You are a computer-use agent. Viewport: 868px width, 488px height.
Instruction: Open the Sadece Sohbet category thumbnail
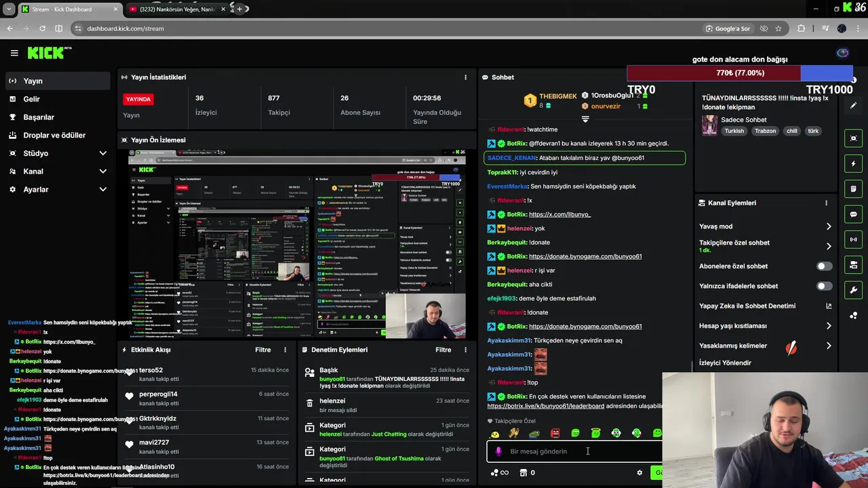pyautogui.click(x=709, y=125)
